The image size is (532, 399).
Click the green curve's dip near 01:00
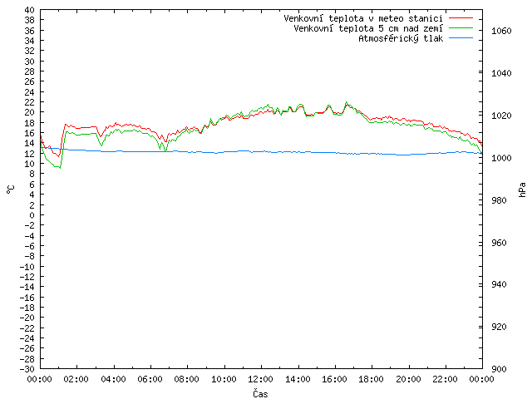click(x=60, y=167)
